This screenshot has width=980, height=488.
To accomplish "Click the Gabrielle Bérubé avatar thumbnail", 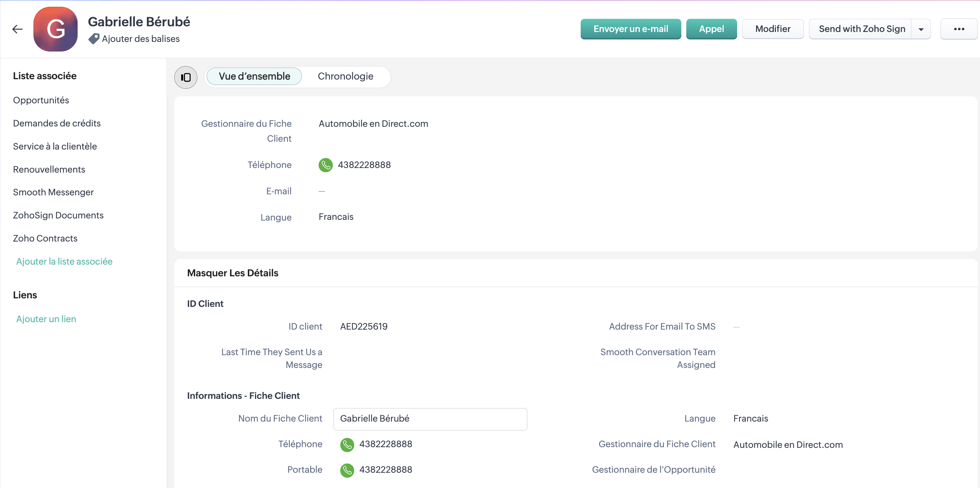I will [x=55, y=29].
